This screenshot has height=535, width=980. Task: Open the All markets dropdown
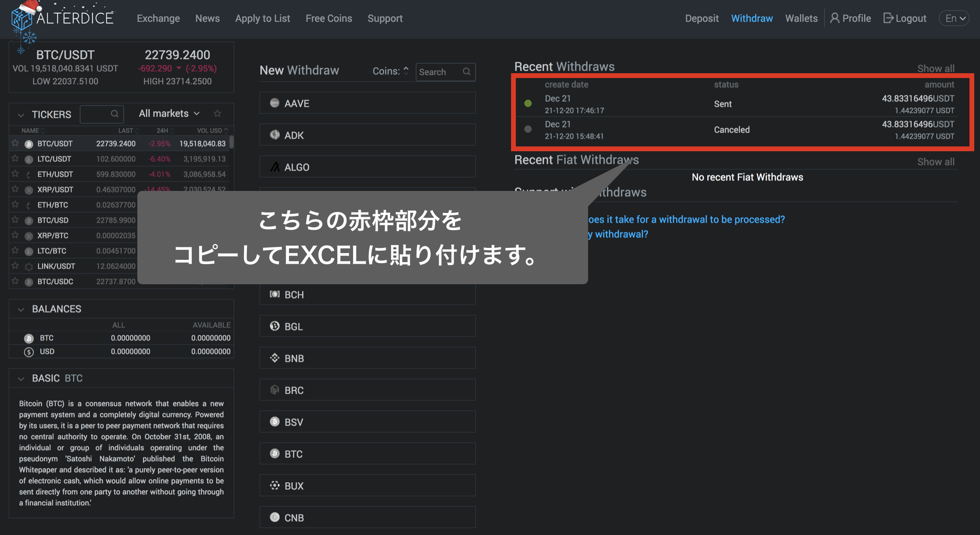(169, 113)
